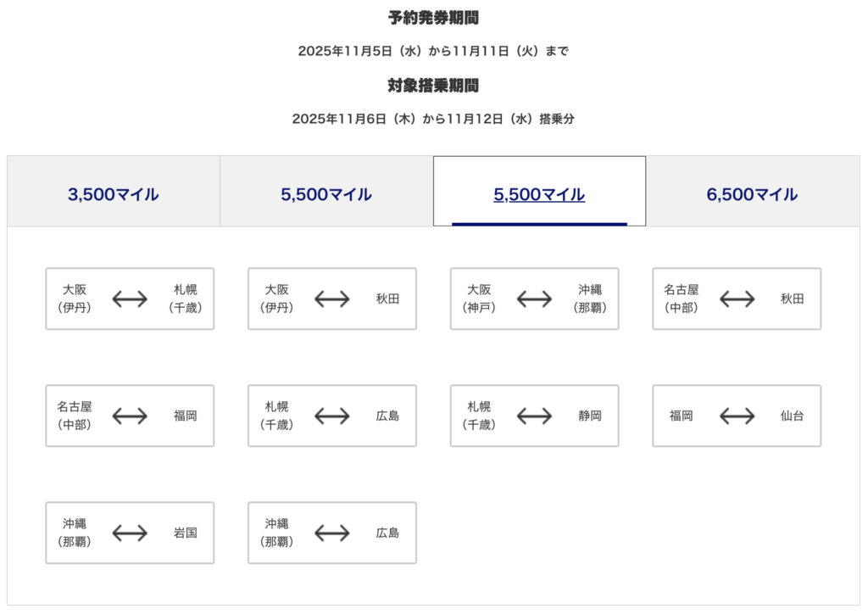The image size is (868, 614).
Task: Click the 大阪(神戸) origin label
Action: pos(480,299)
